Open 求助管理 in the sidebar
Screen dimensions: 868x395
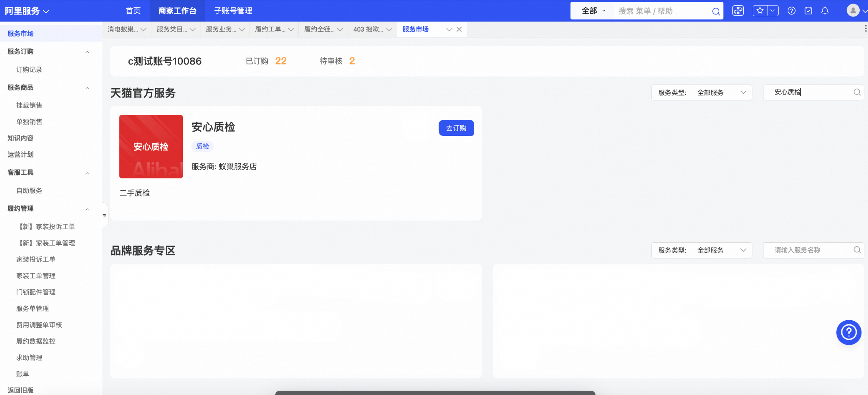point(29,358)
